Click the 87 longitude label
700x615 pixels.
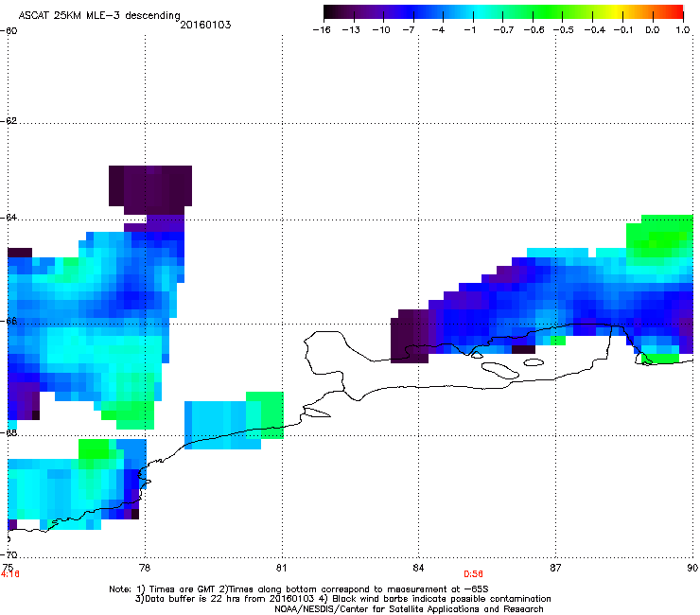click(x=555, y=568)
